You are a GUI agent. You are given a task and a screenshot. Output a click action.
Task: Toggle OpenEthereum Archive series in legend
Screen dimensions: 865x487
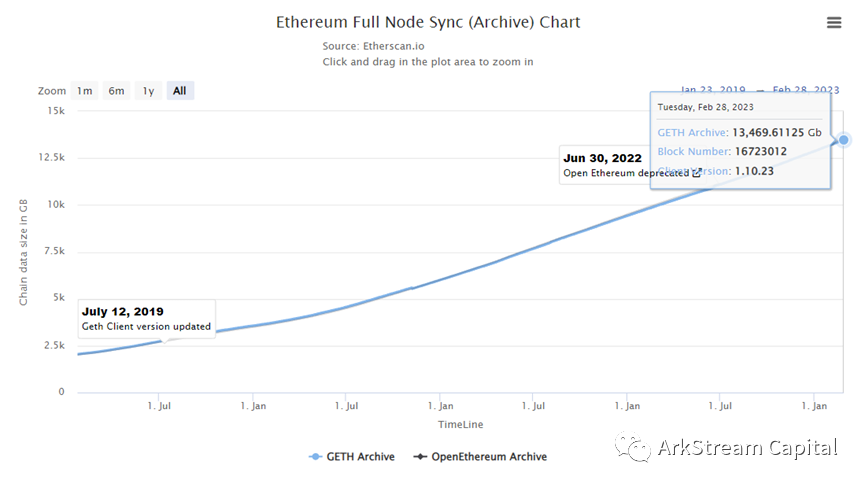point(481,457)
